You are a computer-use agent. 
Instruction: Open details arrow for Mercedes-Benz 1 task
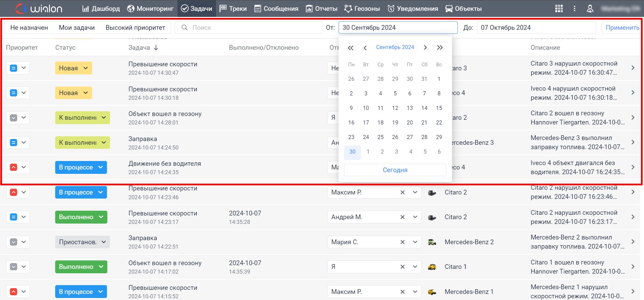pos(633,291)
